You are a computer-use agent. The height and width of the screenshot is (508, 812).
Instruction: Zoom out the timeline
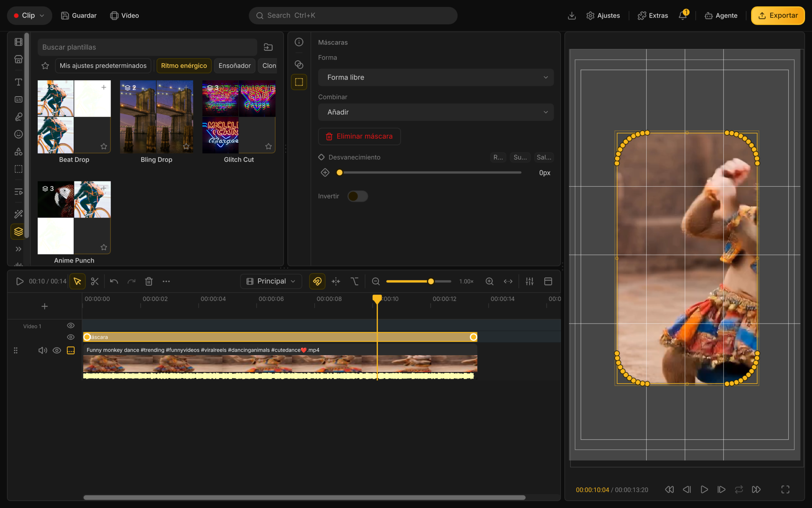pyautogui.click(x=376, y=281)
